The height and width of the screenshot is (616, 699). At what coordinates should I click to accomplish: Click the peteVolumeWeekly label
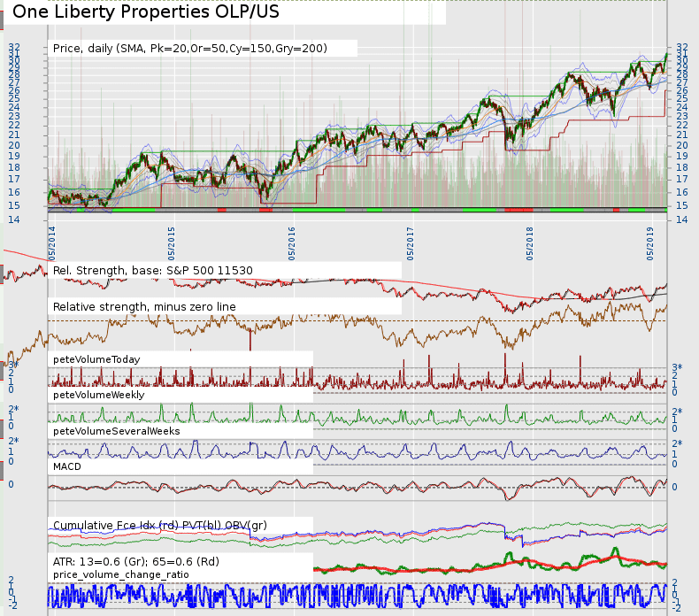pyautogui.click(x=98, y=396)
